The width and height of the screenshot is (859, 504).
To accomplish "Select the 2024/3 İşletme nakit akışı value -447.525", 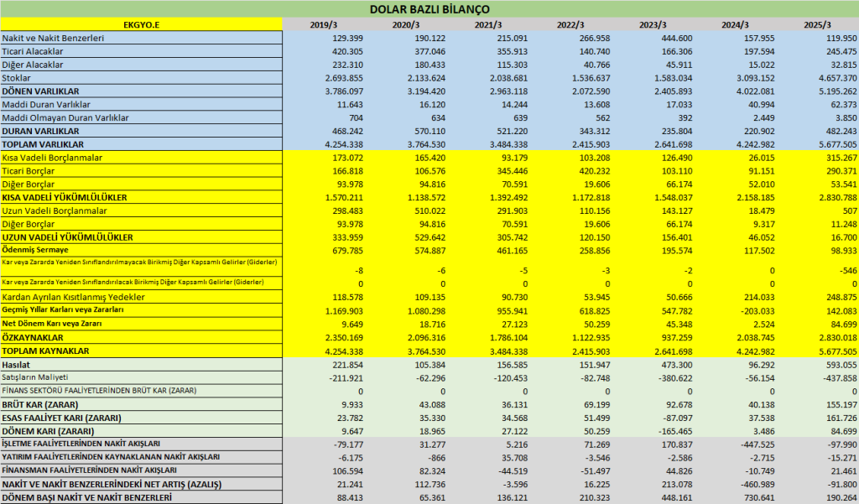I will point(756,444).
